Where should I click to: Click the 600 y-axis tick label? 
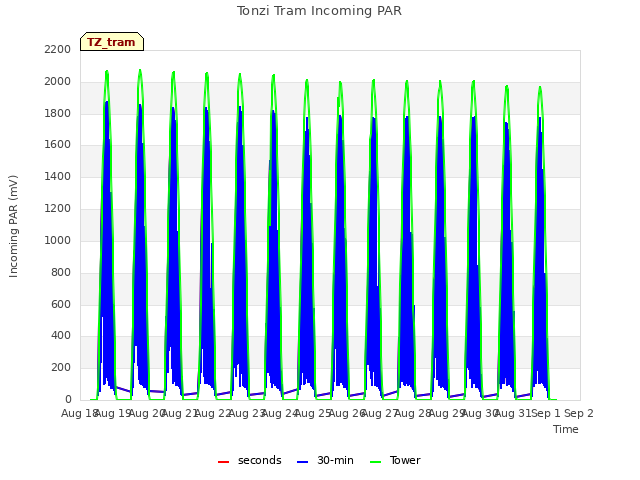pyautogui.click(x=61, y=304)
